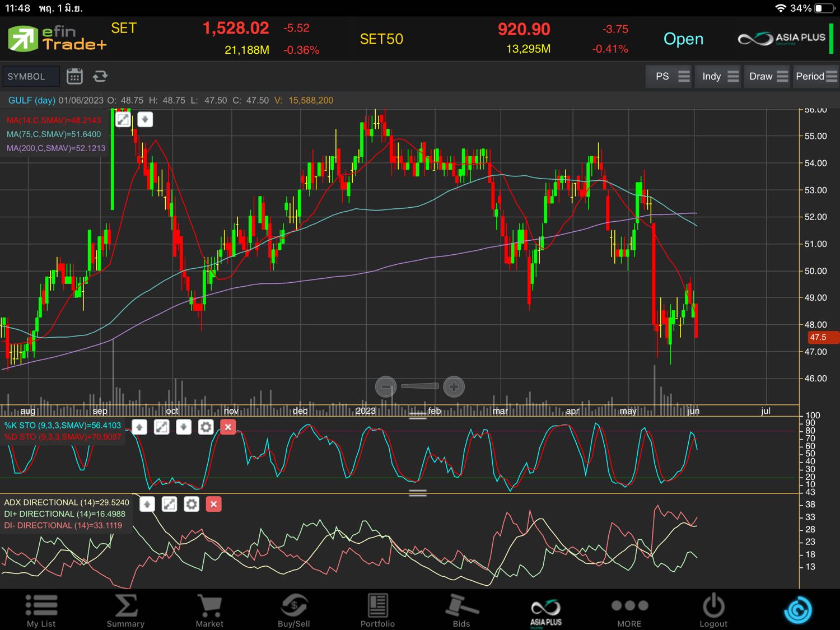Tap the %K STO (9,3,3,SMAV)=56.4103 label

63,426
